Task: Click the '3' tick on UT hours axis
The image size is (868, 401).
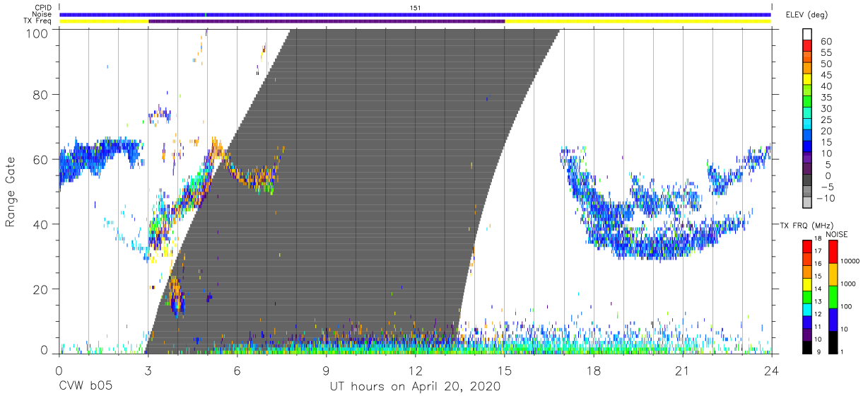Action: coord(148,370)
